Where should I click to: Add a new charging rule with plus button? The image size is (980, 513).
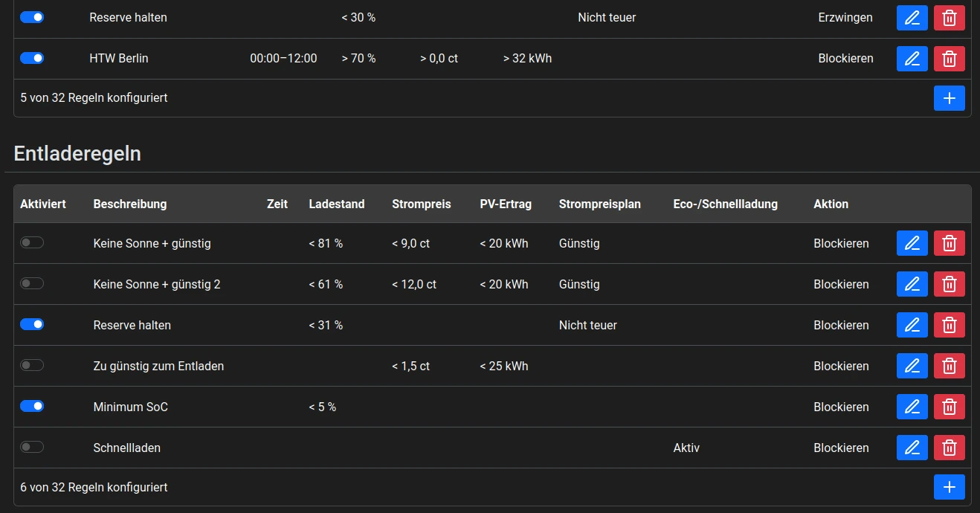click(950, 98)
